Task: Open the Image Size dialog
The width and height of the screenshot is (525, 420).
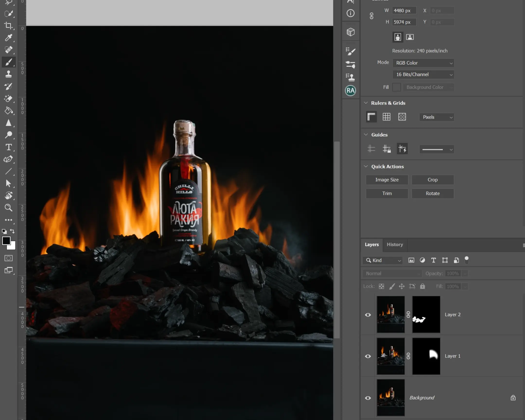Action: coord(387,180)
